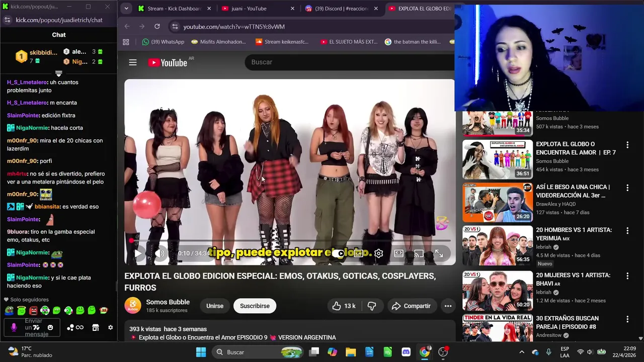Click the purple microphone icon in Kick chat
644x362 pixels.
coord(14,328)
